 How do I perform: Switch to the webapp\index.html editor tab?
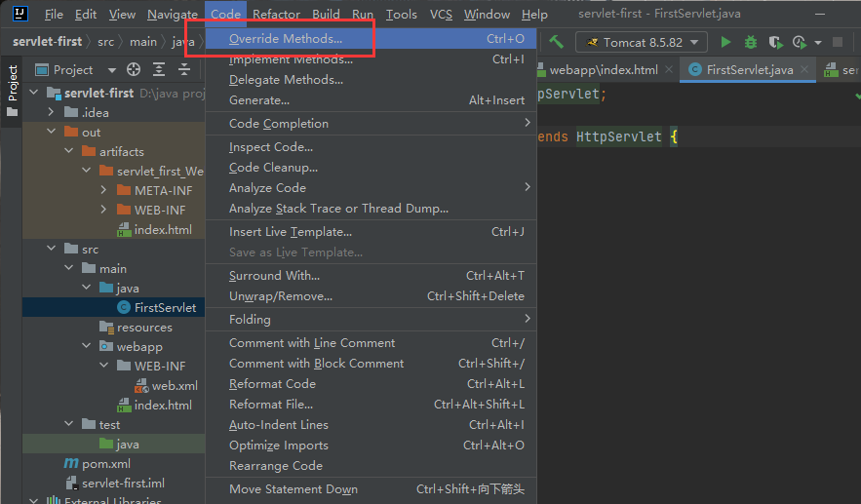[x=603, y=70]
